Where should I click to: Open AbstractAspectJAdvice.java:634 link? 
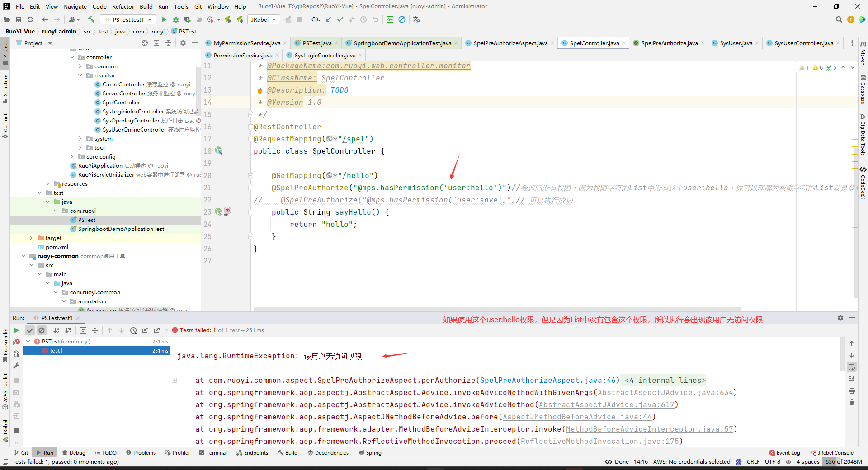665,393
